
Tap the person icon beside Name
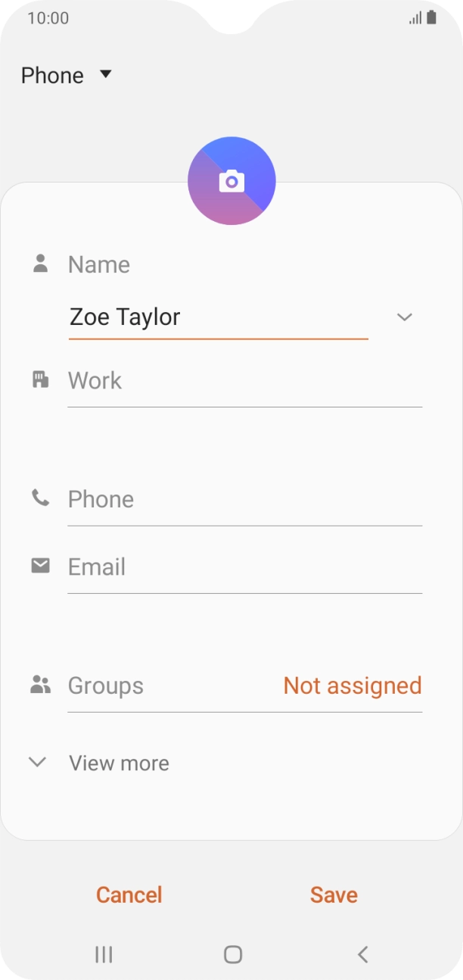41,264
